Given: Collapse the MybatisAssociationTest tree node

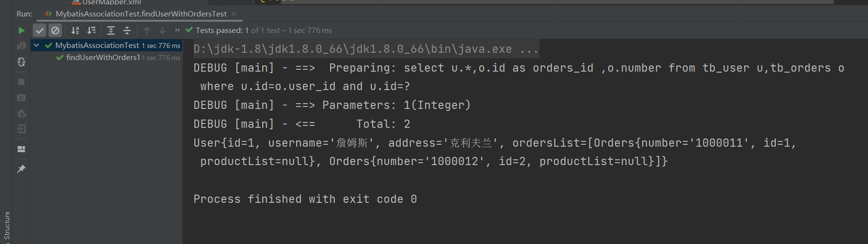Looking at the screenshot, I should point(36,45).
